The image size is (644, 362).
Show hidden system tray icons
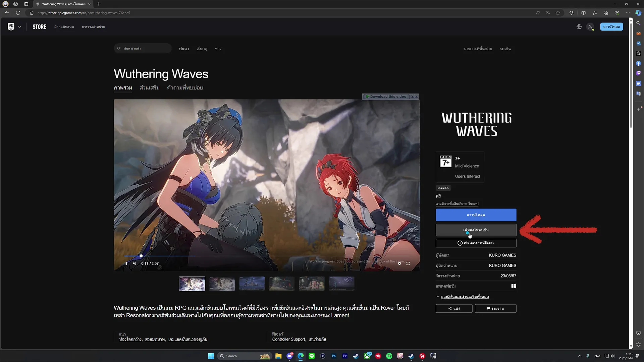click(580, 356)
